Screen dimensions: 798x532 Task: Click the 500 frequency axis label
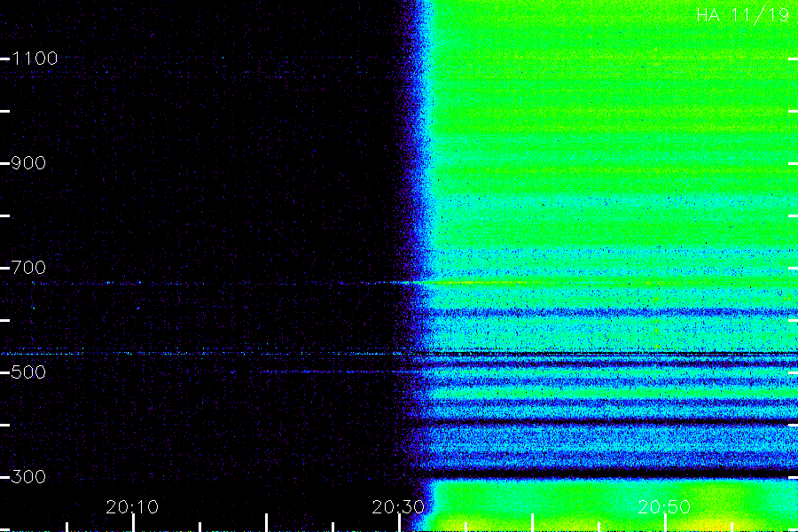point(28,372)
